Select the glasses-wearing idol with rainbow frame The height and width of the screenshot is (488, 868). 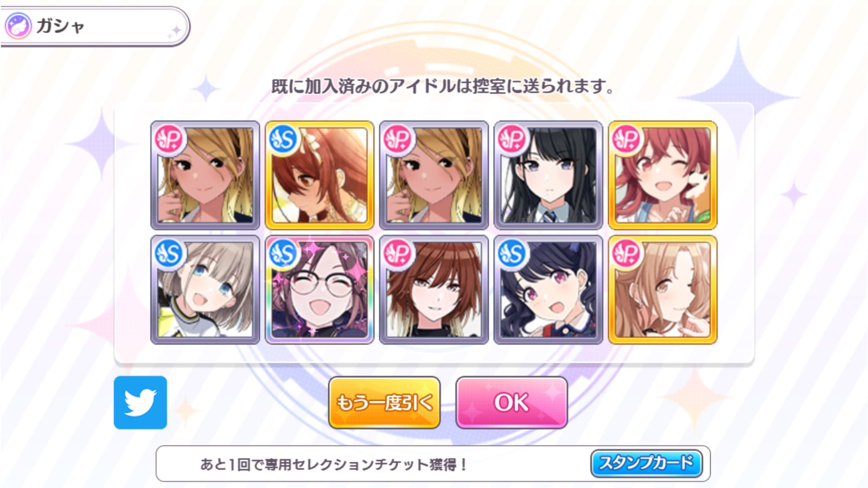click(x=320, y=290)
